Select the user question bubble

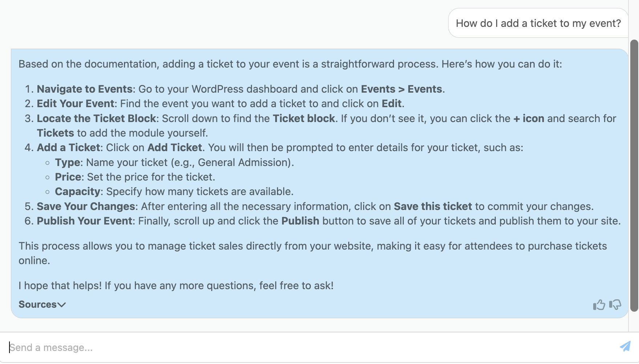538,23
